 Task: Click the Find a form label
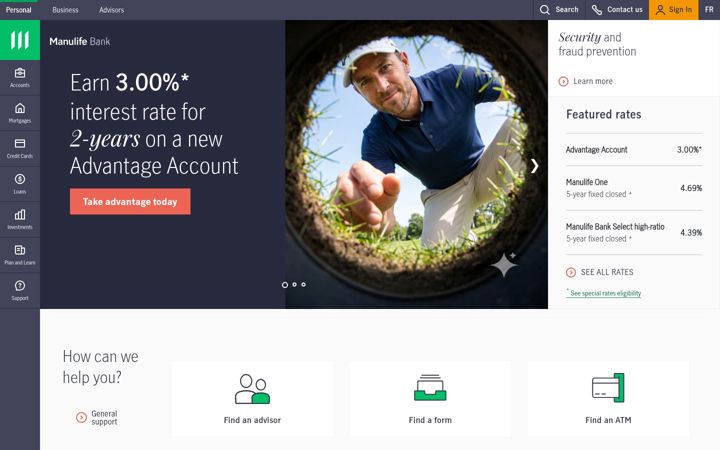[x=430, y=420]
